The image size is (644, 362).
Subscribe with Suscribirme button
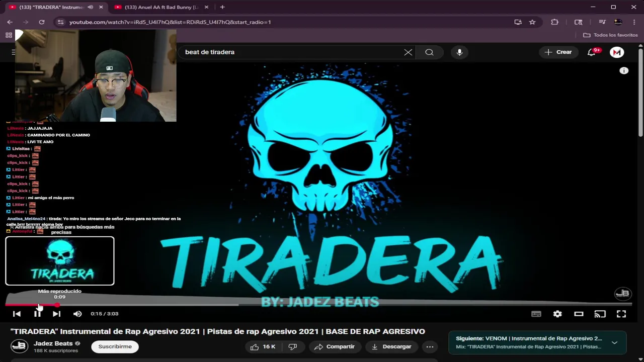tap(115, 346)
